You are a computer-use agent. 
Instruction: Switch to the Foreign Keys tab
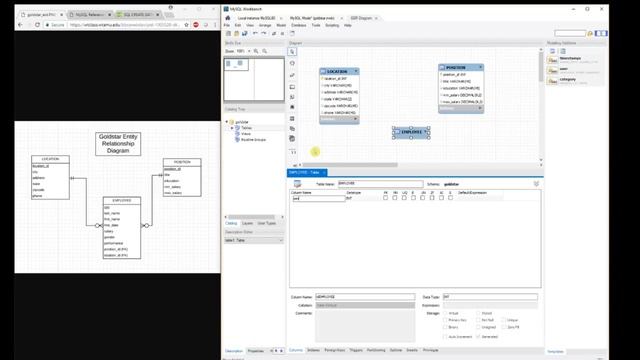pyautogui.click(x=335, y=350)
